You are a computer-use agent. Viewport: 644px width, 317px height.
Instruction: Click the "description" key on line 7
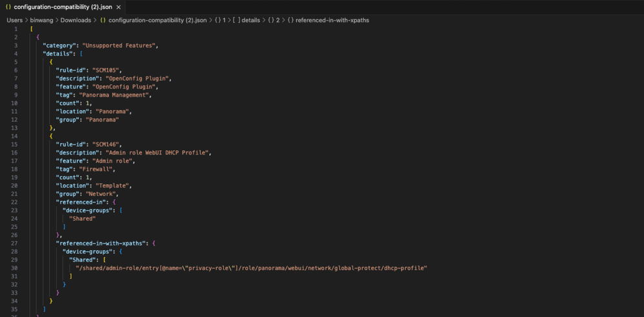tap(77, 79)
